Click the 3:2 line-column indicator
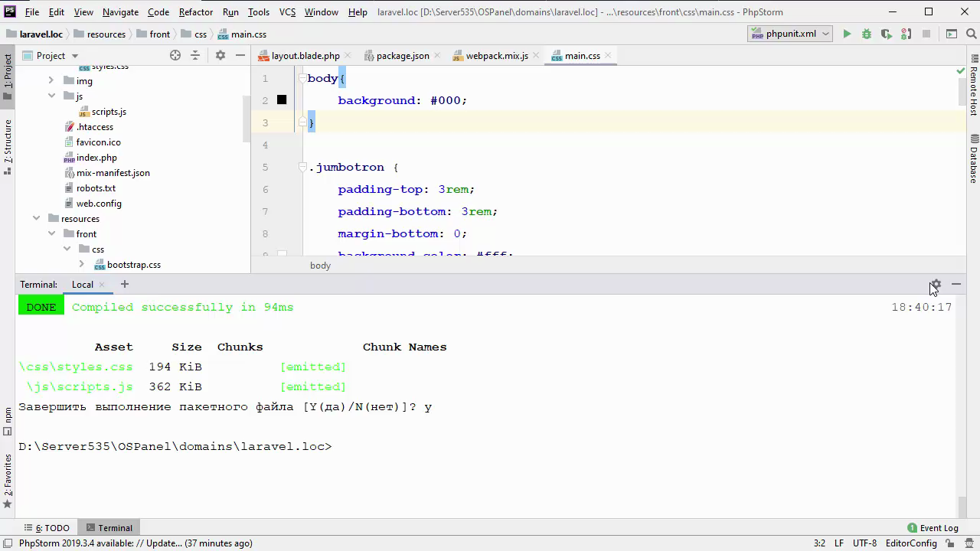 [819, 543]
